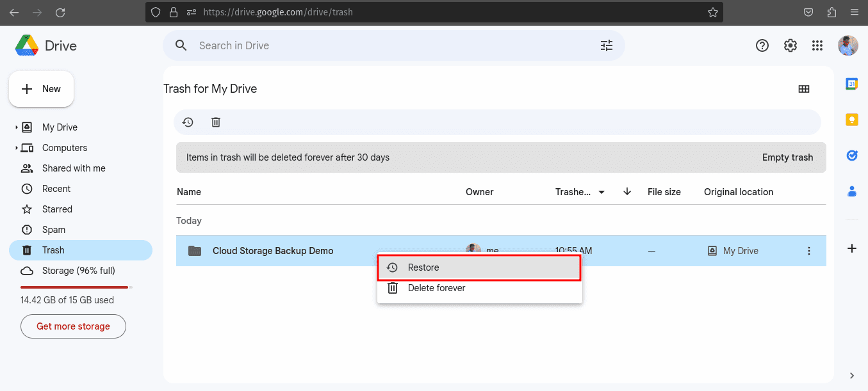The width and height of the screenshot is (868, 391).
Task: Click the Owner column header
Action: point(480,192)
